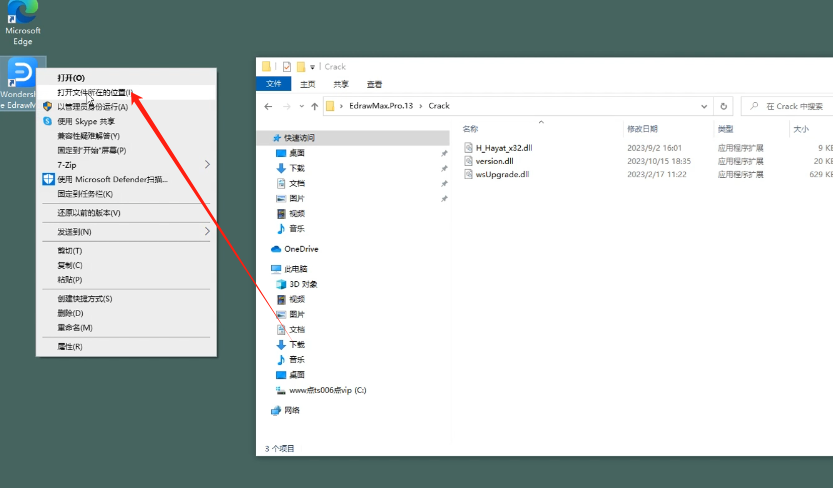Open 下载 under This PC

[296, 345]
